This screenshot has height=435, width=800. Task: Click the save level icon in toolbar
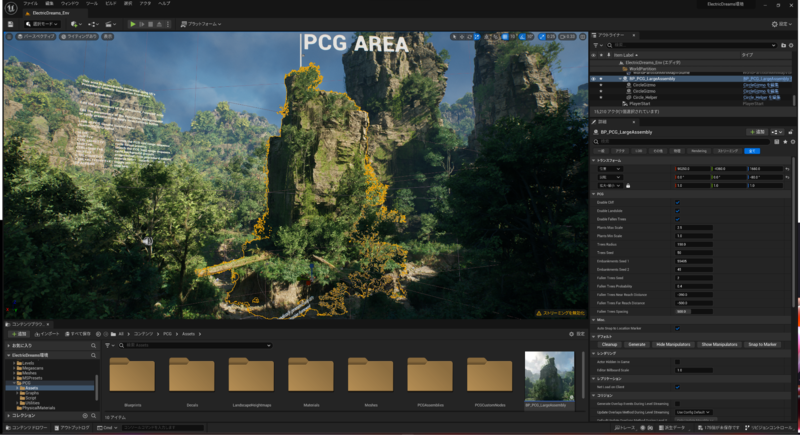pos(11,24)
